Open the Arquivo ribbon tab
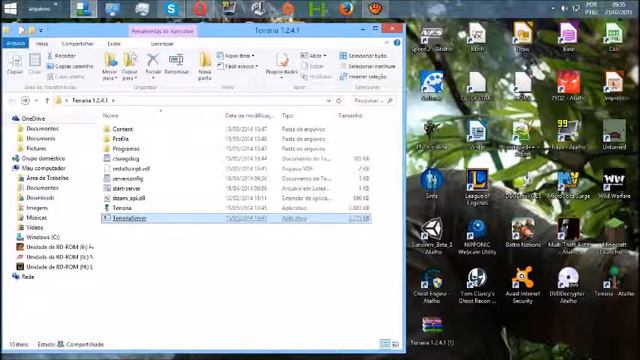 pos(16,43)
